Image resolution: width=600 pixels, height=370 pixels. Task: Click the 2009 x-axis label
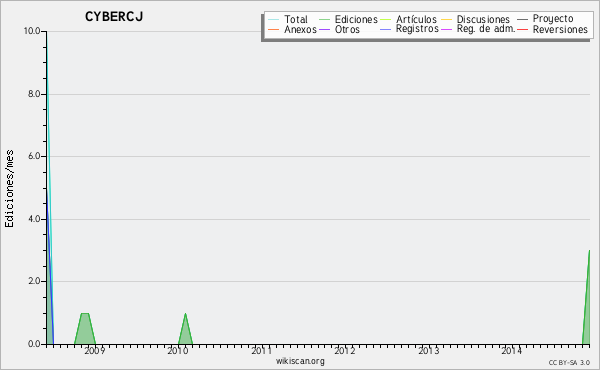(x=95, y=350)
